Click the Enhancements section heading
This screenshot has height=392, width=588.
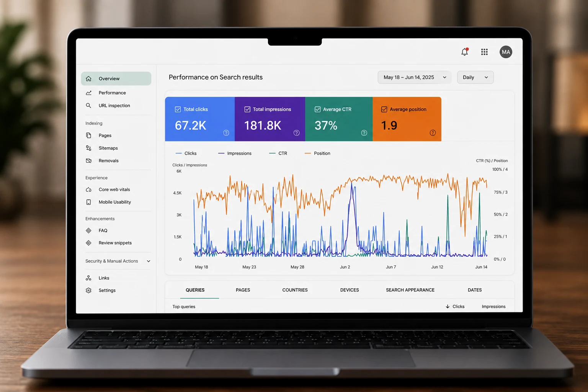pos(100,219)
